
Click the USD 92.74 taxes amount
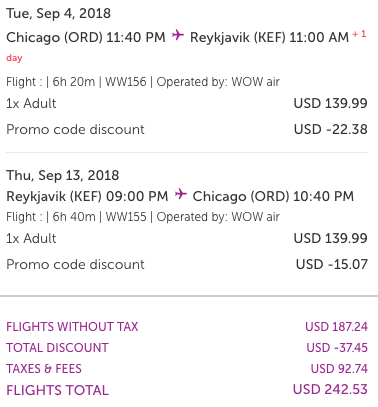coord(339,369)
